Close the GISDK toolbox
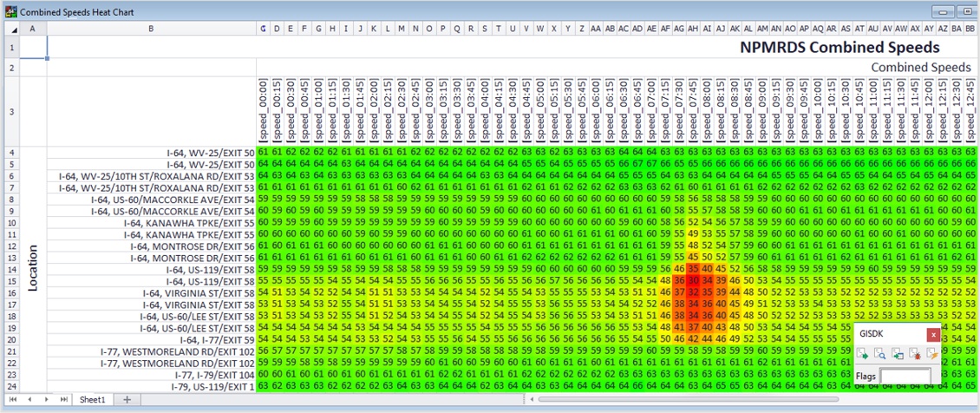The image size is (980, 413). [x=933, y=335]
